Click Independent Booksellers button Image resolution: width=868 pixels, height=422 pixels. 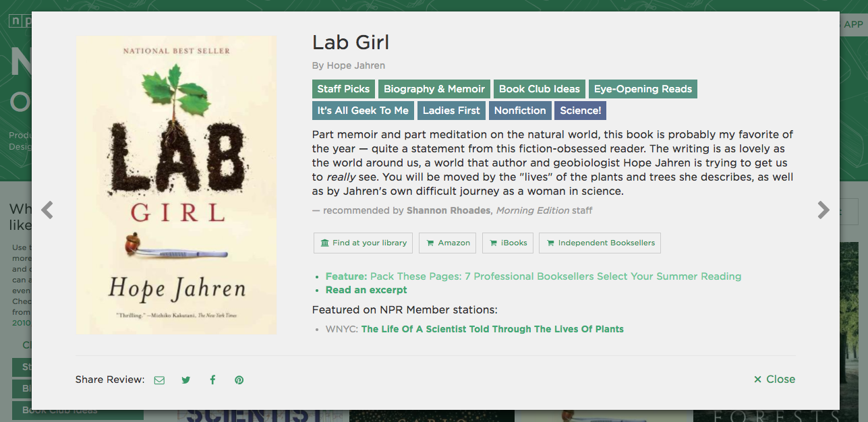click(x=600, y=243)
